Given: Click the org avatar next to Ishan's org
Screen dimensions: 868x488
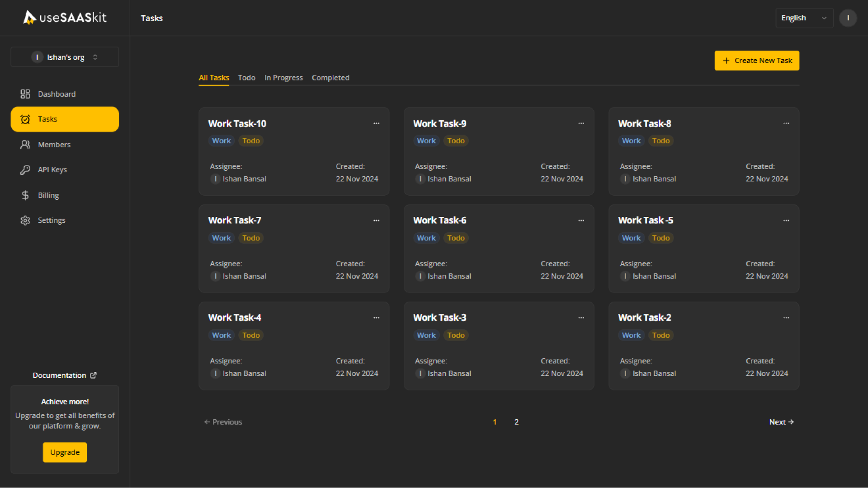Looking at the screenshot, I should (37, 57).
